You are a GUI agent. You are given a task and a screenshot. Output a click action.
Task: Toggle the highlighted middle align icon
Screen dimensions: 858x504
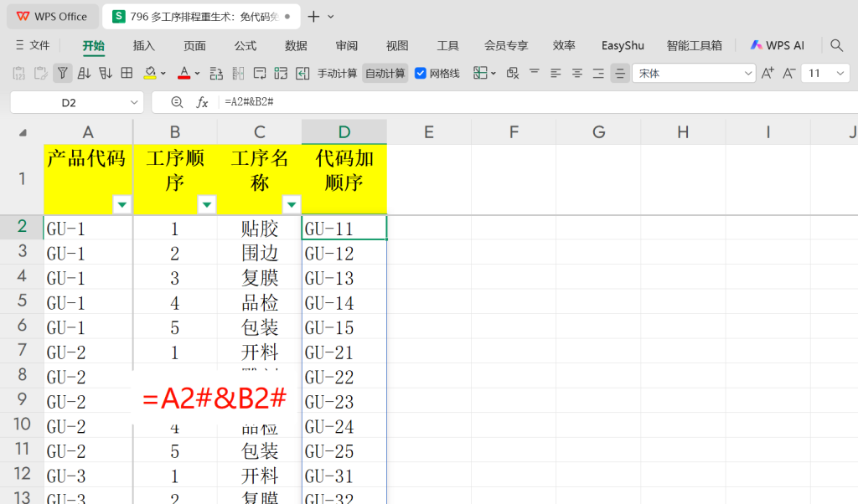pyautogui.click(x=619, y=73)
